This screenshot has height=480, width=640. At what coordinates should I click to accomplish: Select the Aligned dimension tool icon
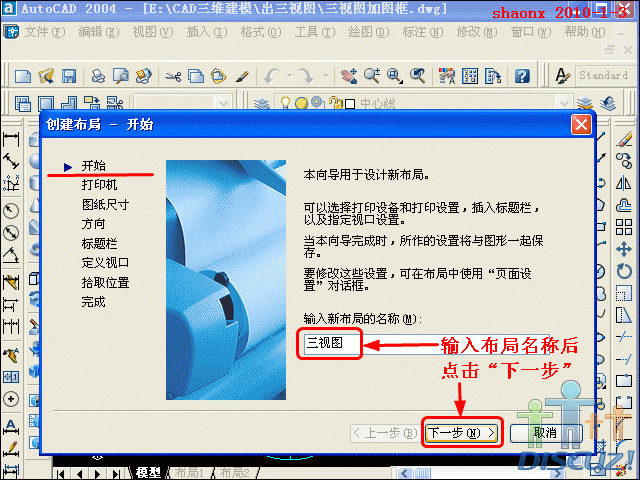coord(11,162)
